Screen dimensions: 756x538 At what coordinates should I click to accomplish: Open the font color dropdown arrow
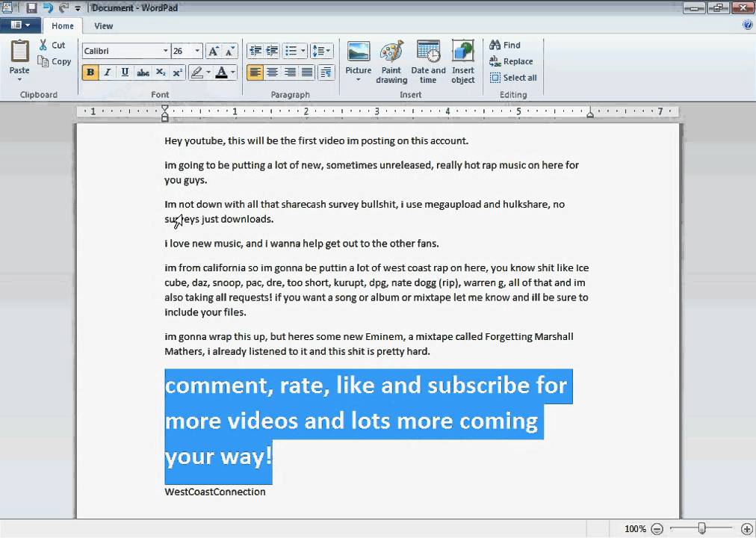[233, 72]
